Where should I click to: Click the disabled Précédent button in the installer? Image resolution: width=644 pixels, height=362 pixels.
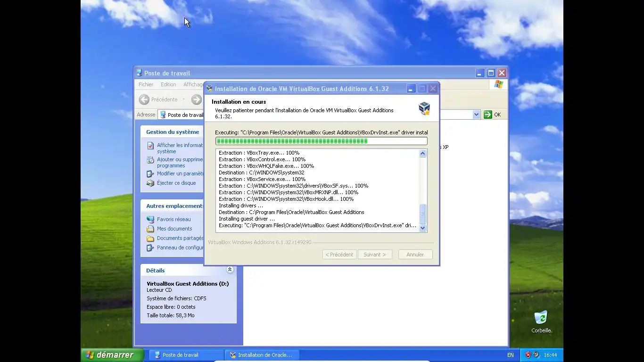click(339, 255)
